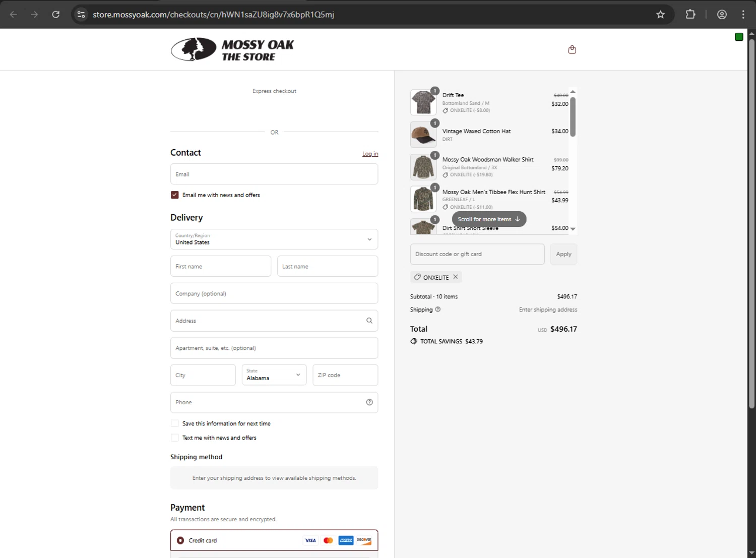Click the Tibbee Flex Hunt Shirt thumbnail
This screenshot has height=558, width=756.
[423, 199]
